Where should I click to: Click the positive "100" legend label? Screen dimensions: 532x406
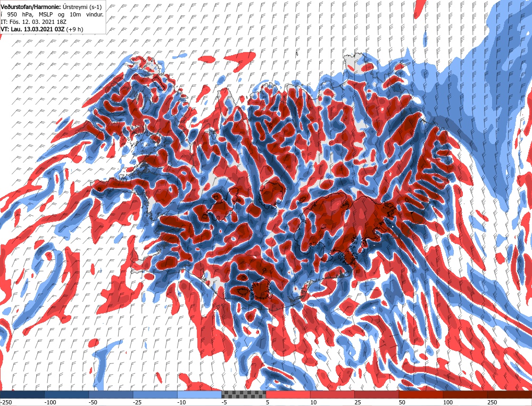coord(448,402)
